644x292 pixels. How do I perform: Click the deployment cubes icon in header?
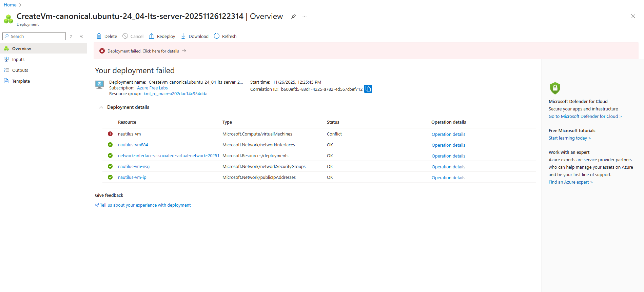click(8, 19)
